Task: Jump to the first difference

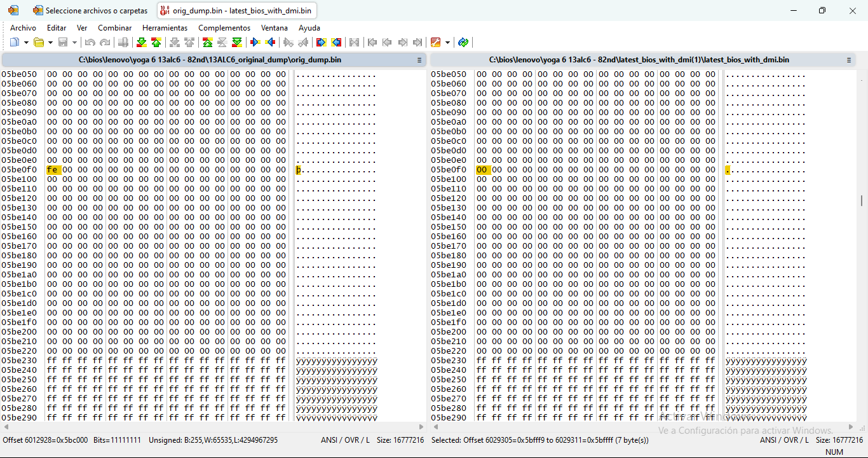Action: [x=207, y=43]
